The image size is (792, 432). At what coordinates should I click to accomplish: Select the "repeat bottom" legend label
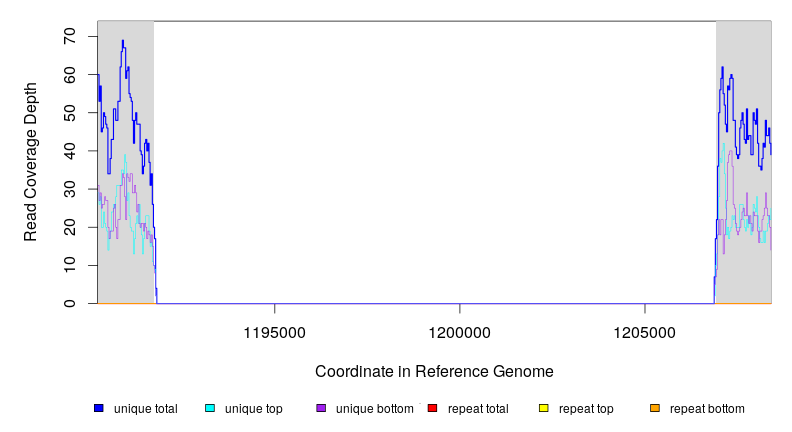coord(707,408)
